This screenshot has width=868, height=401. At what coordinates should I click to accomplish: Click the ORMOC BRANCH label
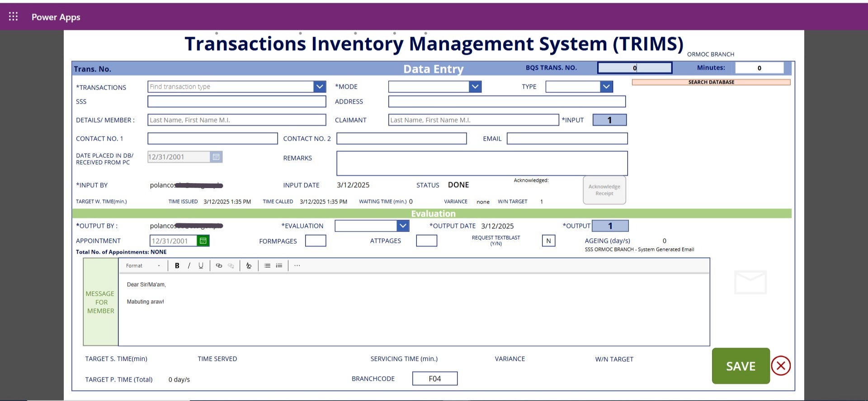pyautogui.click(x=711, y=54)
